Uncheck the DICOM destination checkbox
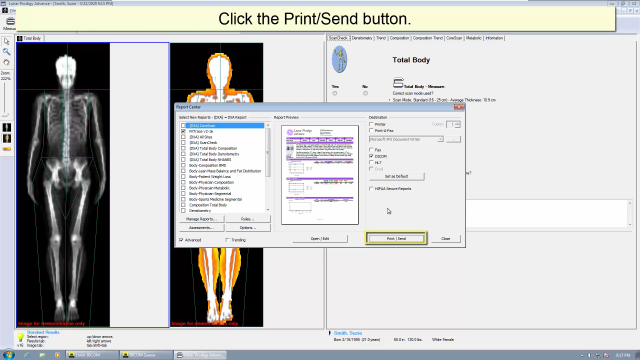This screenshot has width=640, height=360. pos(371,156)
